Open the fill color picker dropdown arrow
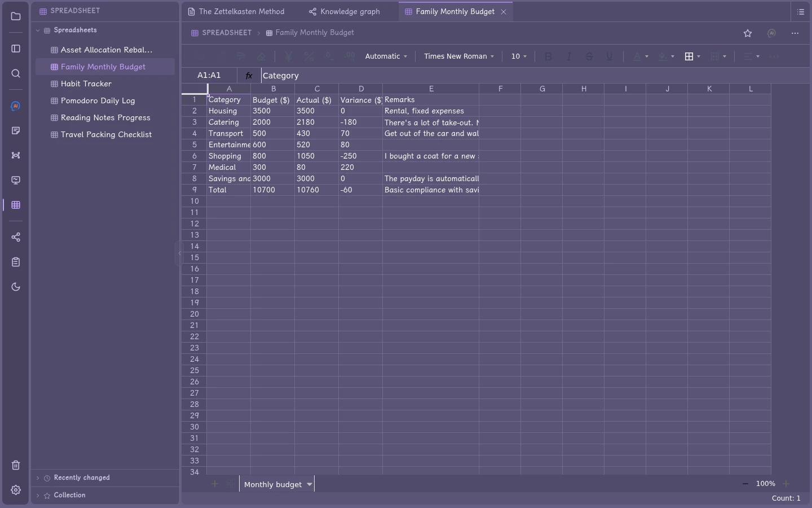 coord(672,56)
